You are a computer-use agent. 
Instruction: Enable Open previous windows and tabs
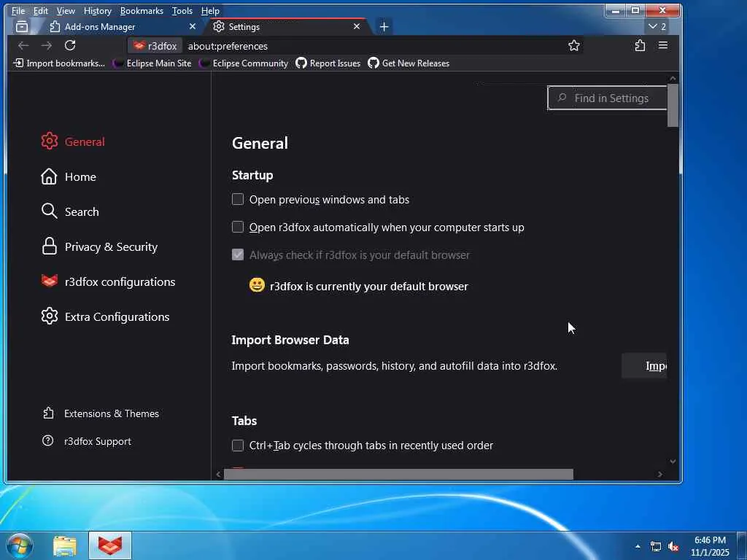(x=238, y=199)
